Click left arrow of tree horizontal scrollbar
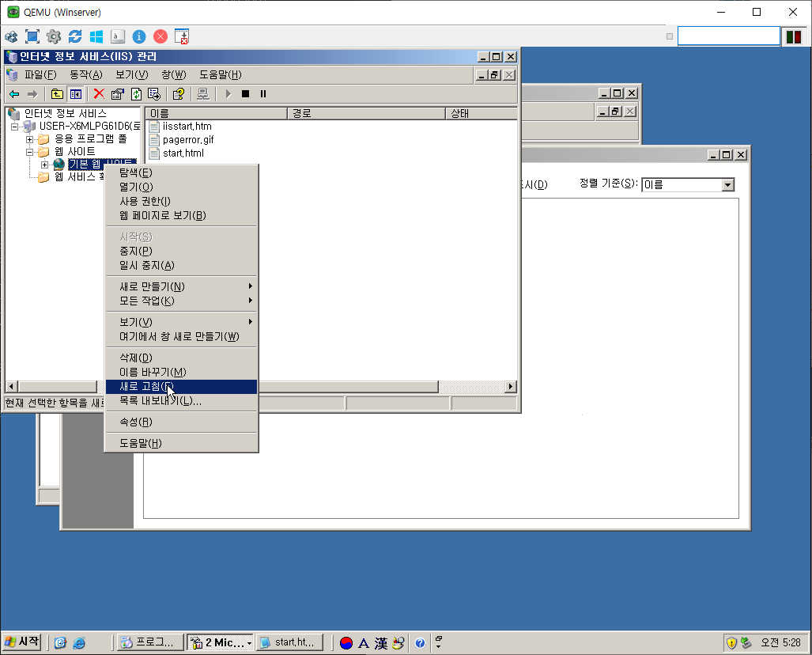 [11, 387]
